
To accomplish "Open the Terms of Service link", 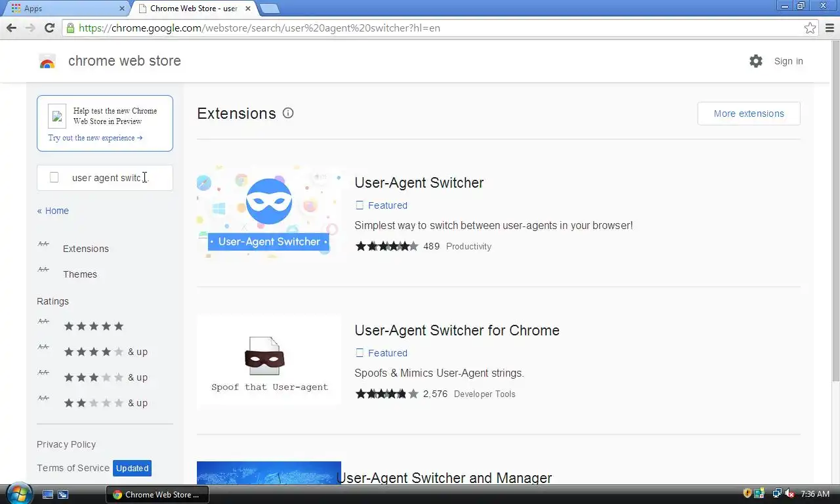I will (x=73, y=468).
